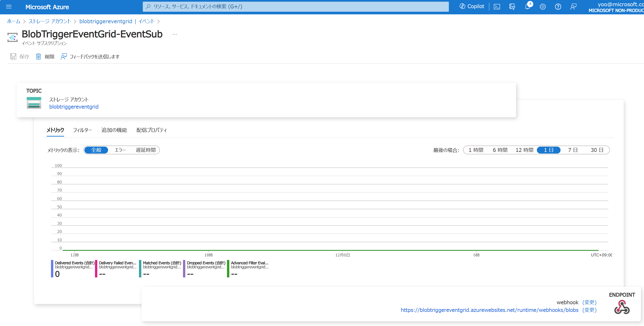Image resolution: width=644 pixels, height=326 pixels.
Task: Open the blobtriggereventgrid storage account link
Action: 74,106
